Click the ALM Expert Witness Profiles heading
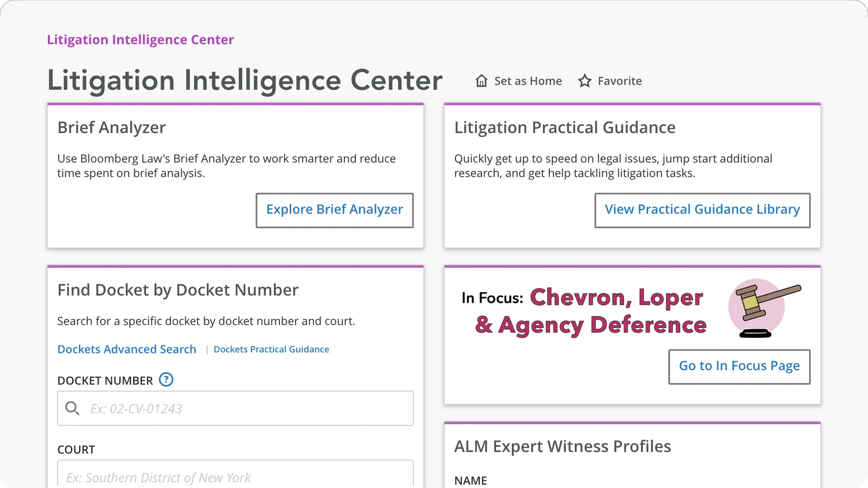The height and width of the screenshot is (488, 868). (562, 446)
